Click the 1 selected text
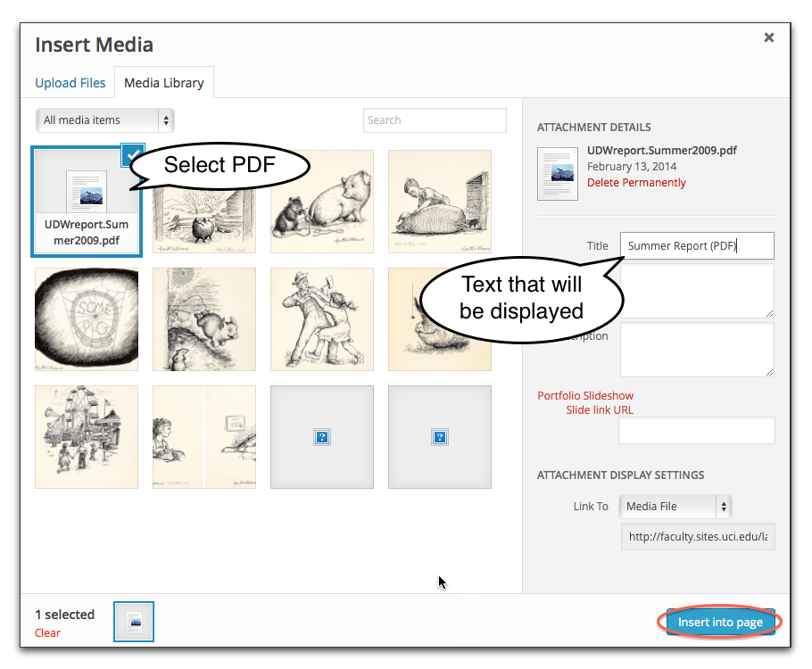 click(65, 615)
